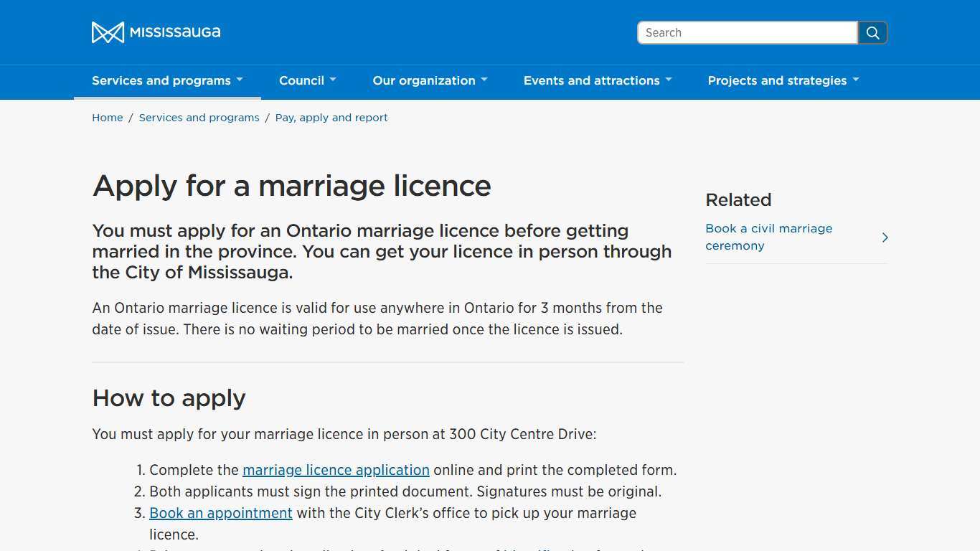Image resolution: width=980 pixels, height=551 pixels.
Task: Select the Apply for a marriage licence heading
Action: (291, 186)
